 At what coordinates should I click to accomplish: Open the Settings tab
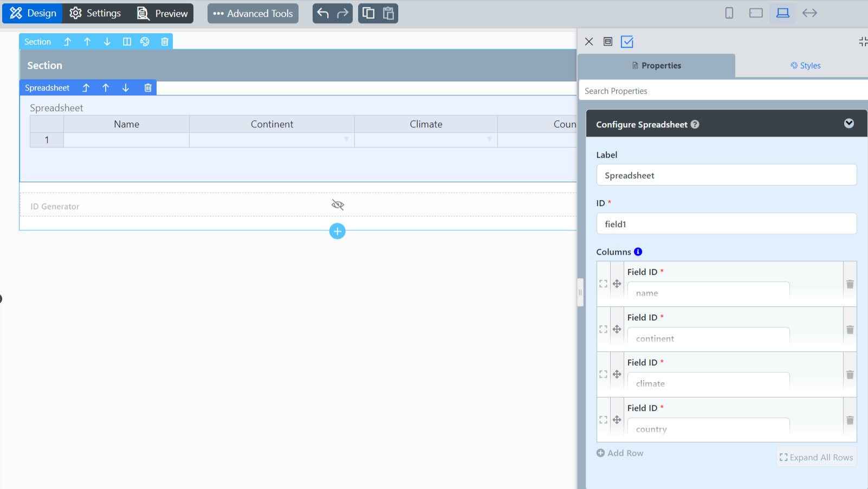click(95, 13)
